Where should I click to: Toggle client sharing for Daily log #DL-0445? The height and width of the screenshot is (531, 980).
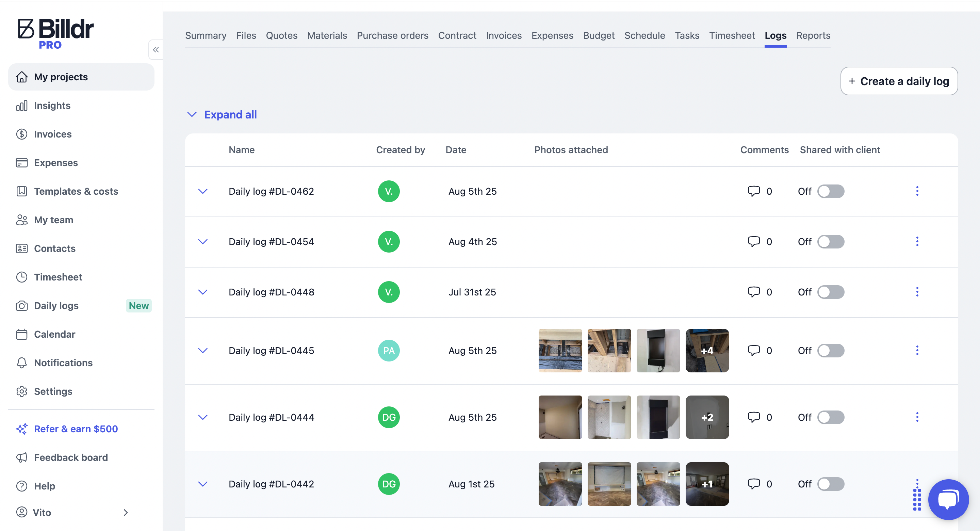tap(831, 350)
